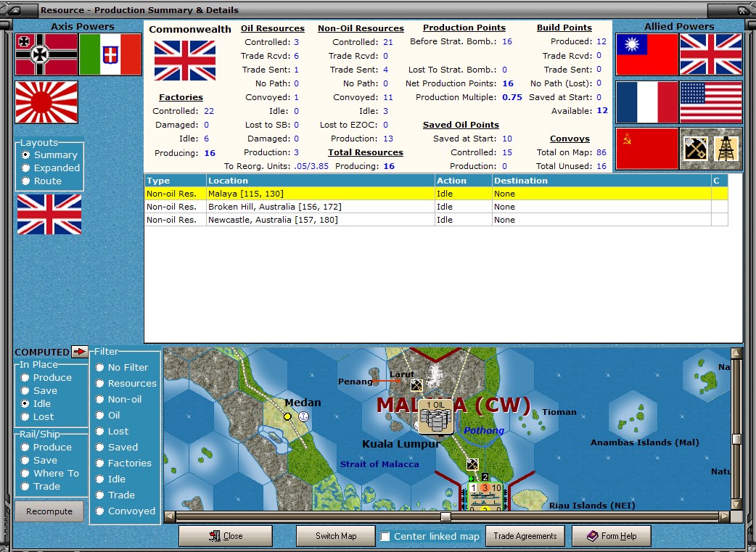756x552 pixels.
Task: Sort table by Location column header
Action: click(320, 181)
